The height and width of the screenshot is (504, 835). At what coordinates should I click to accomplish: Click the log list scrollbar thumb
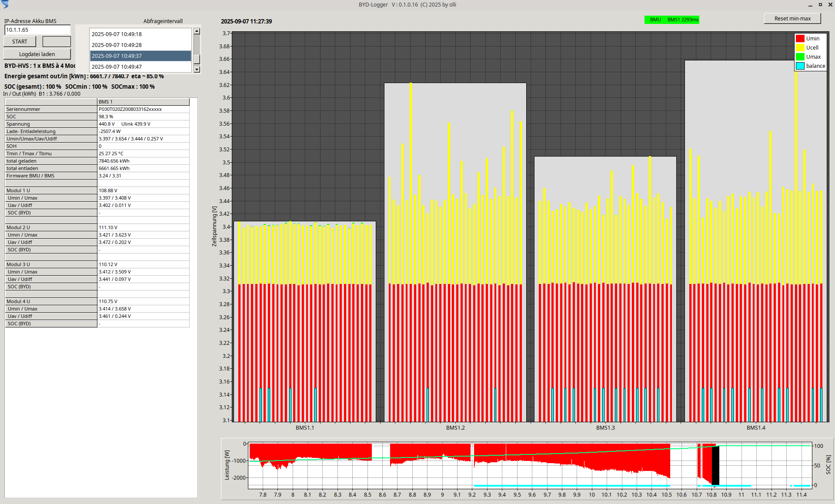pos(197,59)
